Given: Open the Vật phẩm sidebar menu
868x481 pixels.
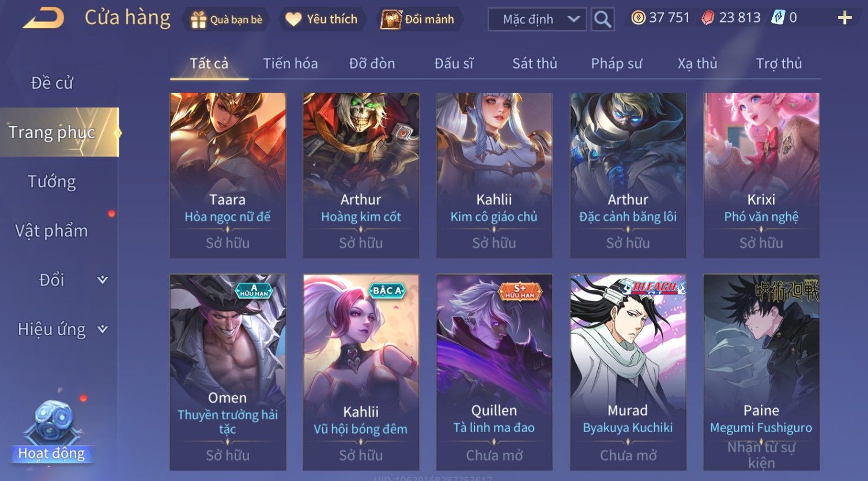Looking at the screenshot, I should [x=52, y=231].
